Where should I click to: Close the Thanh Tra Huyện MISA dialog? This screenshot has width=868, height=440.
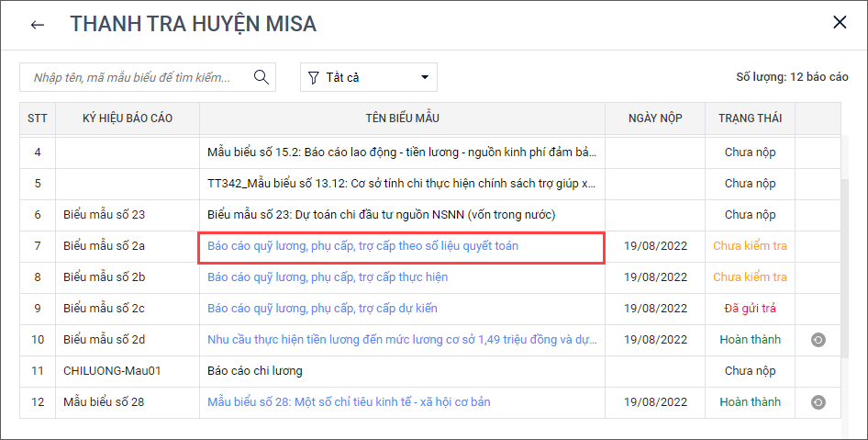[840, 23]
